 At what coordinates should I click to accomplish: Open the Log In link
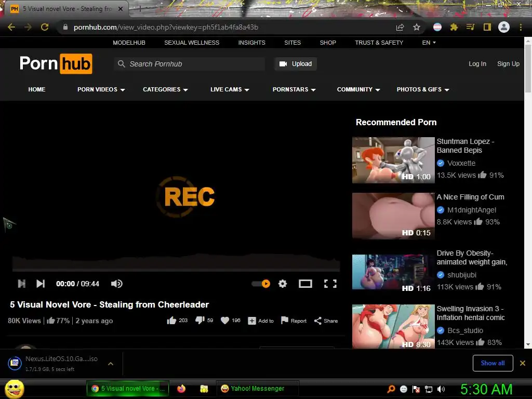pyautogui.click(x=477, y=64)
